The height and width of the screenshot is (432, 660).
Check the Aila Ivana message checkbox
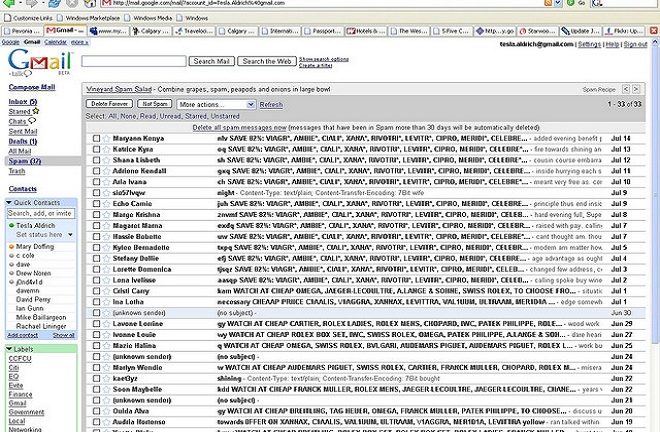[x=96, y=182]
